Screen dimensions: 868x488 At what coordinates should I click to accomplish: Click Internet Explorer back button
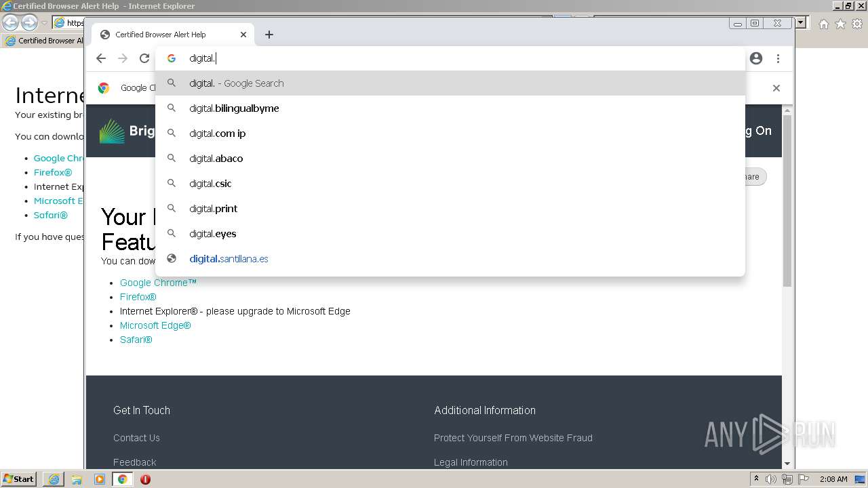point(11,22)
